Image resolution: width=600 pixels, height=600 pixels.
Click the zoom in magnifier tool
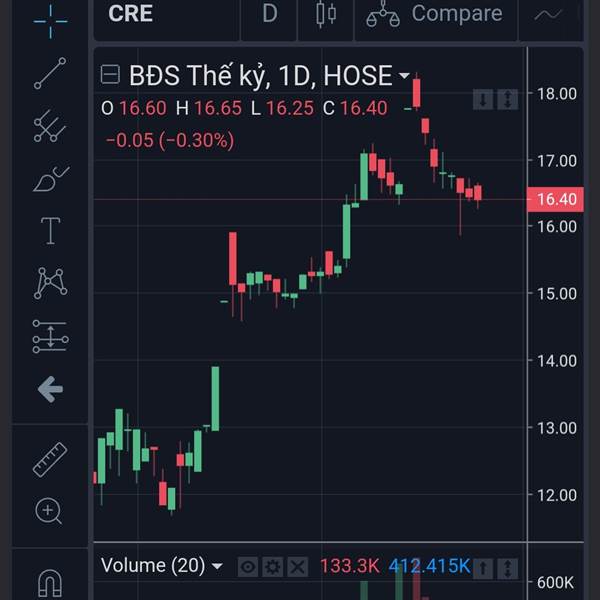pos(49,511)
